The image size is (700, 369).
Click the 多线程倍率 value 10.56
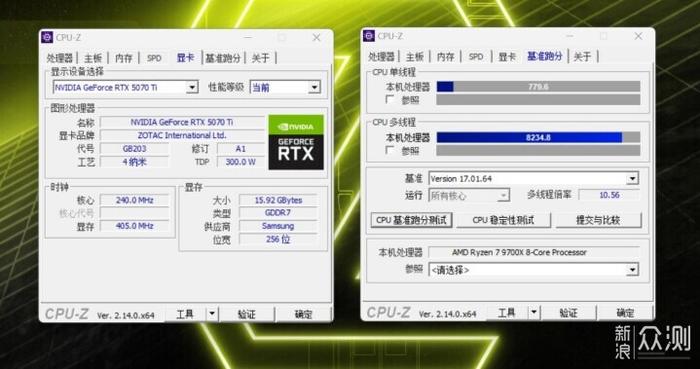[x=609, y=195]
